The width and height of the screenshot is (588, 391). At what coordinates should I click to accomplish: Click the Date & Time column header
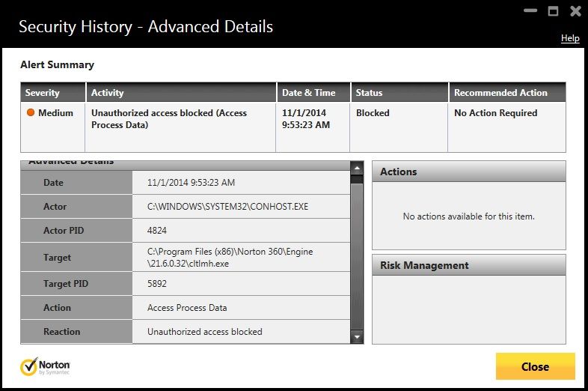[308, 93]
